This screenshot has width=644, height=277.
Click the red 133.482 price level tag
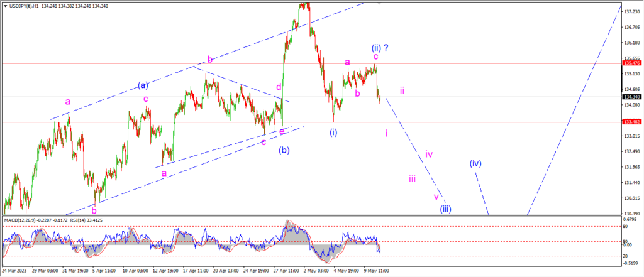[x=630, y=122]
